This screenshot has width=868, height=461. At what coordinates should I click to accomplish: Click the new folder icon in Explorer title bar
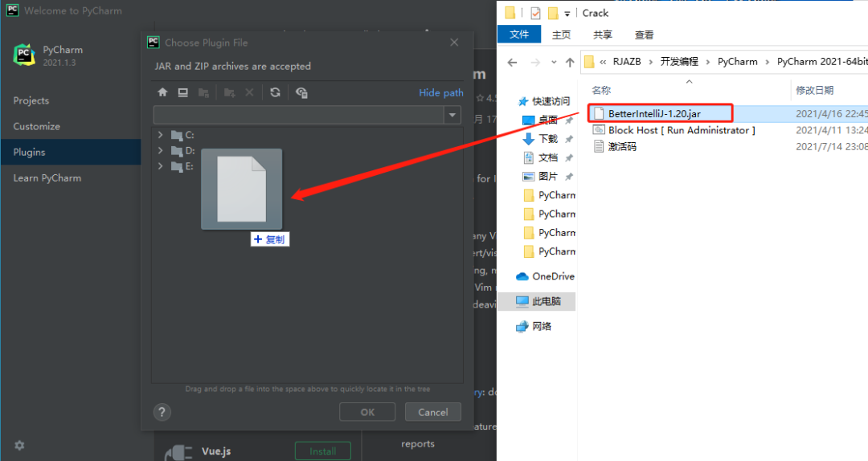coord(552,13)
